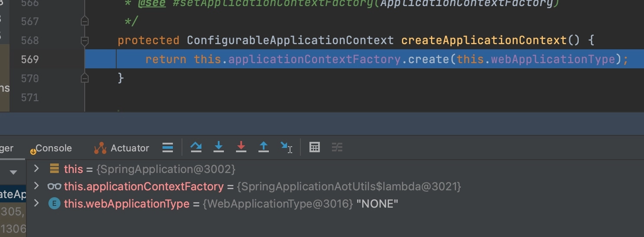This screenshot has width=644, height=237.
Task: Click webApplicationType in the code line
Action: [x=553, y=59]
